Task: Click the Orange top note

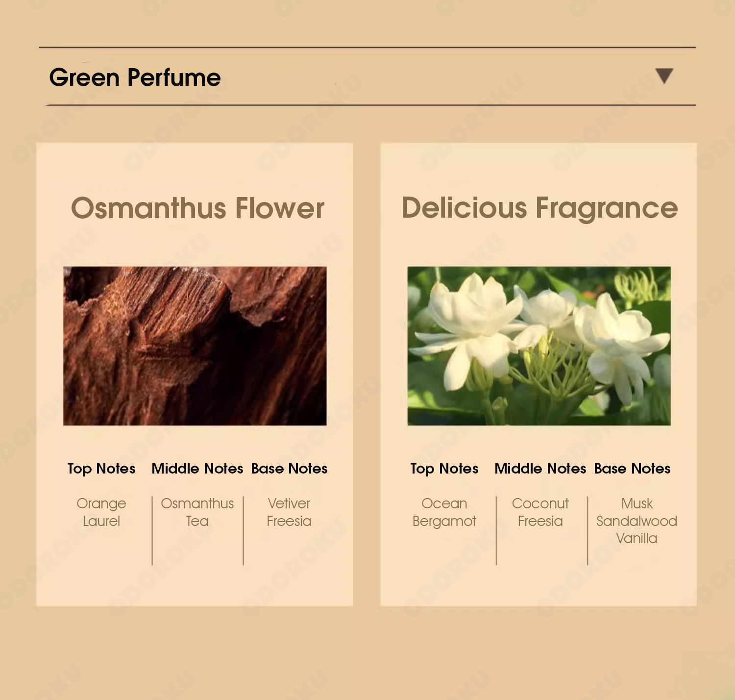Action: [x=101, y=504]
